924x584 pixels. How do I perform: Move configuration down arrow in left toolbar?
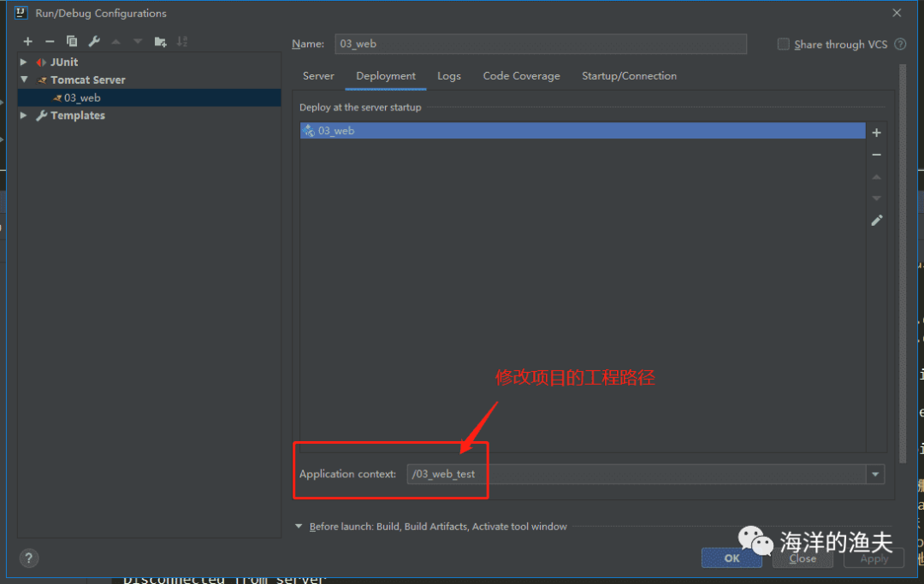tap(138, 41)
